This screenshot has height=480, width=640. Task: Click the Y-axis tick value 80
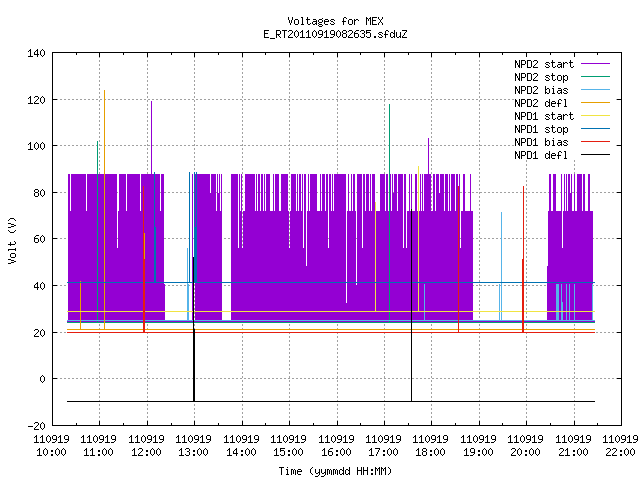pos(40,193)
